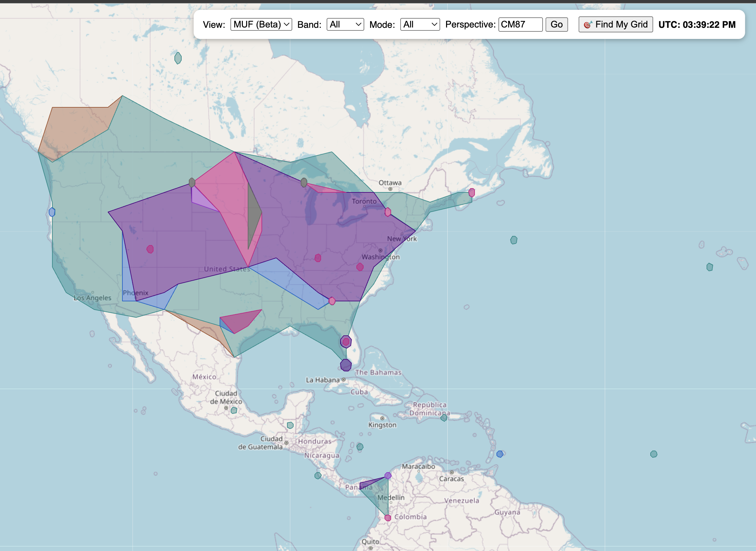Screen dimensions: 756x551
Task: Click the pink hexagon marker in Colombia
Action: (x=388, y=518)
